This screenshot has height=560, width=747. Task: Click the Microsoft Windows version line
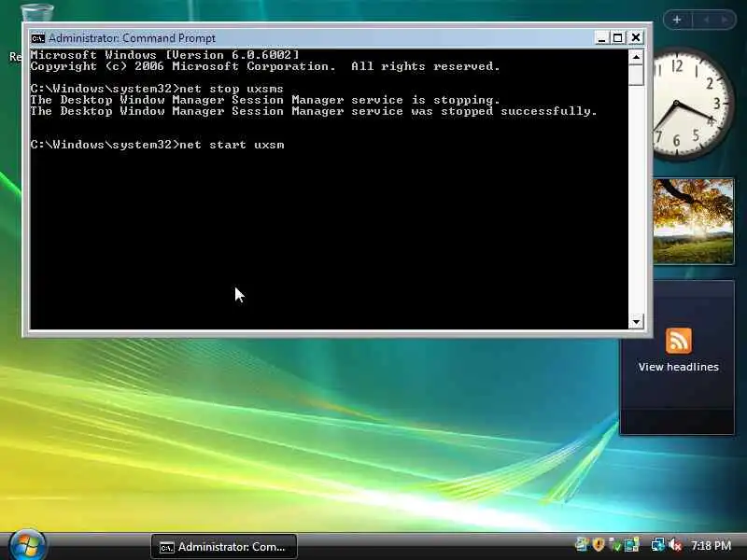pyautogui.click(x=165, y=55)
